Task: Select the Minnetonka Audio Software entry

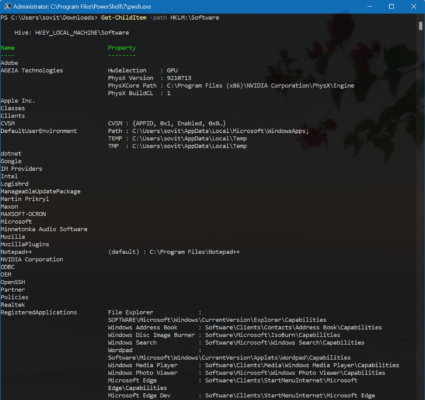Action: (44, 229)
